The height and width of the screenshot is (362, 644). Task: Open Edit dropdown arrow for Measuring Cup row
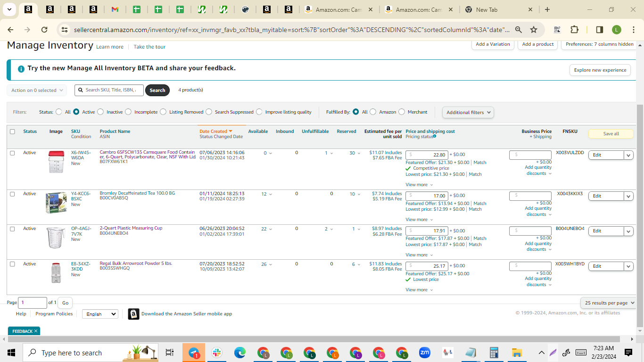tap(628, 231)
